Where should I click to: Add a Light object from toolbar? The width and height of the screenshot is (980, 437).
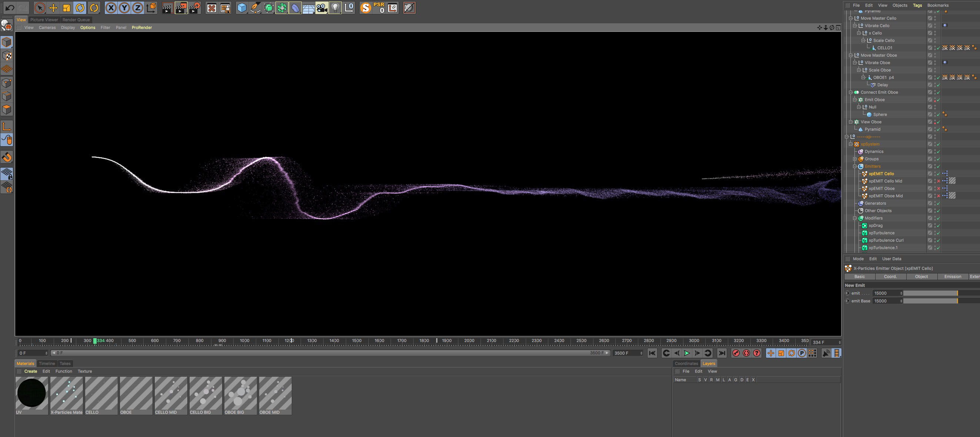click(x=335, y=8)
